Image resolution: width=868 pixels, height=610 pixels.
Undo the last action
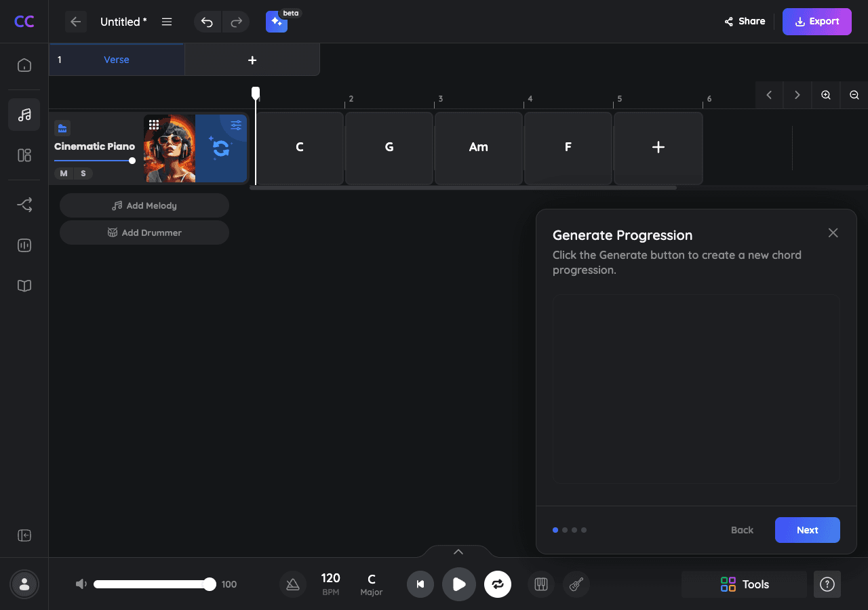point(208,22)
